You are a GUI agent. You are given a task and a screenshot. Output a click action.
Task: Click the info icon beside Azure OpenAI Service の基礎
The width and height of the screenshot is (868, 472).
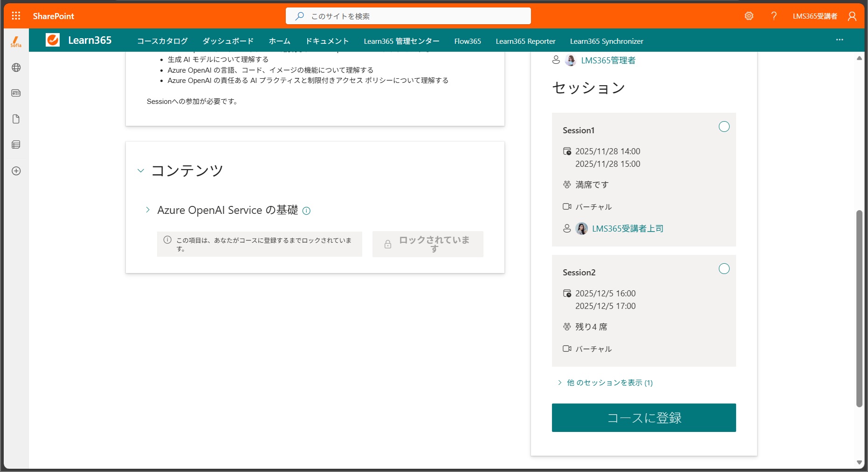coord(306,211)
